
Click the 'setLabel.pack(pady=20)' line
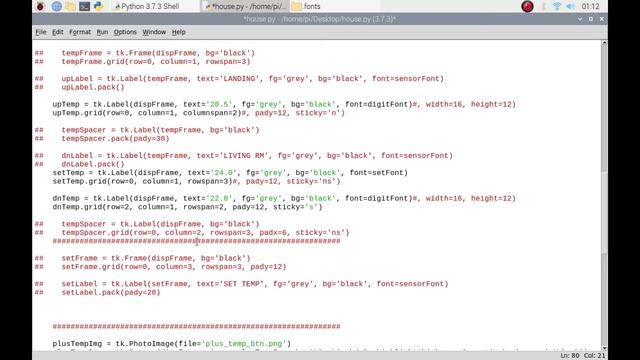[x=98, y=292]
